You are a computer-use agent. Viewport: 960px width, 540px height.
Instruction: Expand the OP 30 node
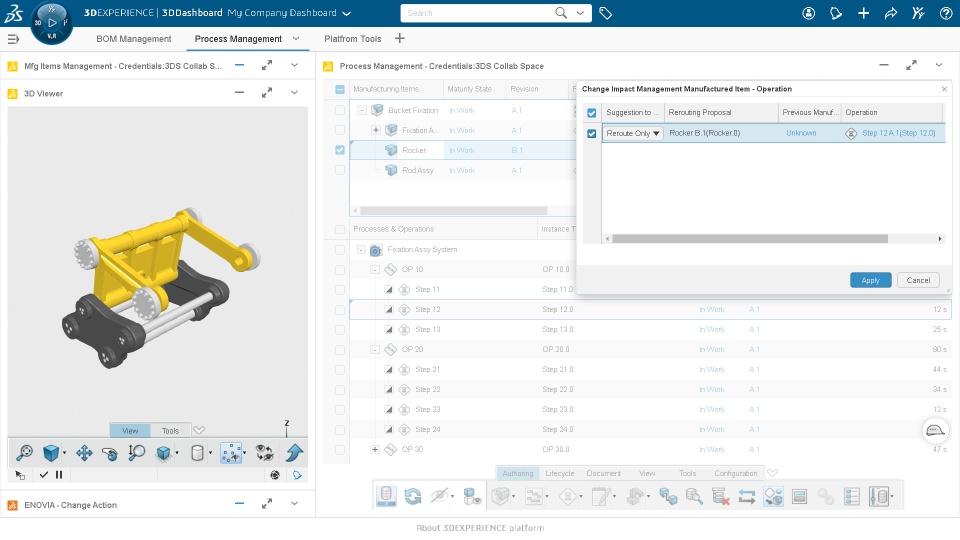375,449
